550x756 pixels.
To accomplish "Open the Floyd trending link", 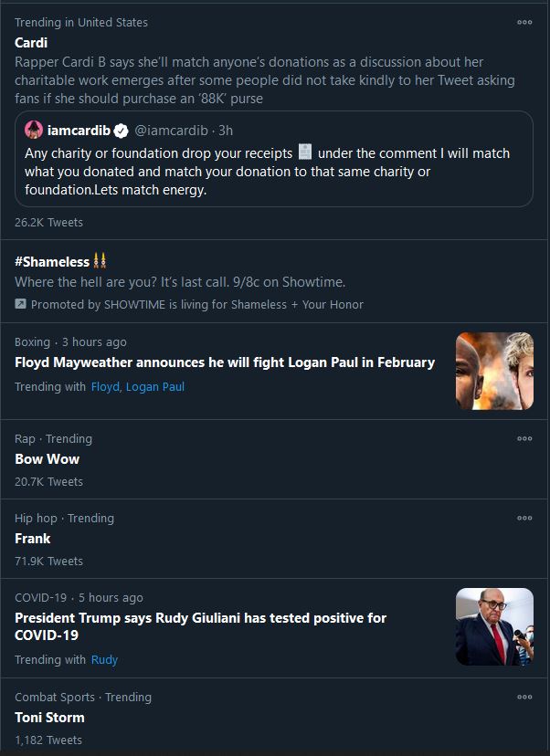I will tap(105, 387).
